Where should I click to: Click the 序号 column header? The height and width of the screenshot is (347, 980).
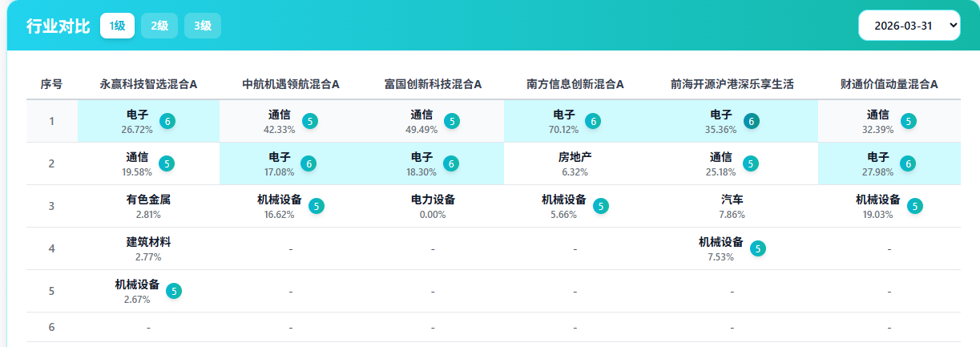[x=52, y=83]
